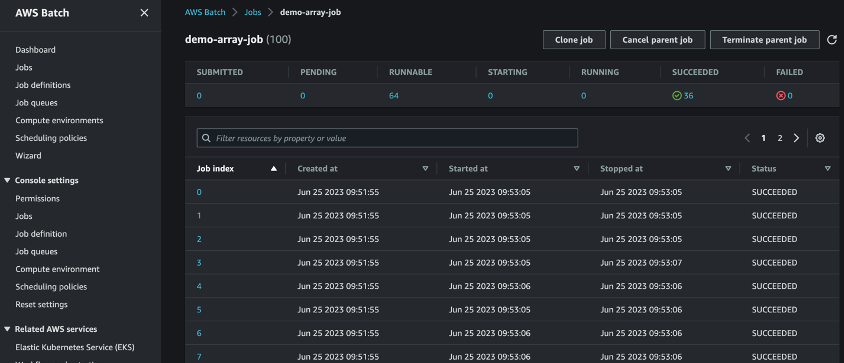Click the search magnifier icon
The image size is (844, 363).
tap(206, 138)
